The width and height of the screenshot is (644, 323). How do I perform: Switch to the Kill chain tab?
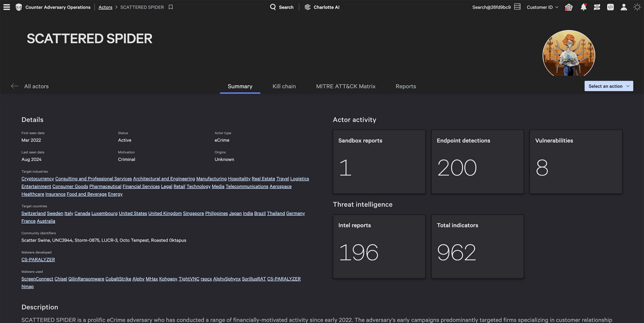pyautogui.click(x=284, y=86)
